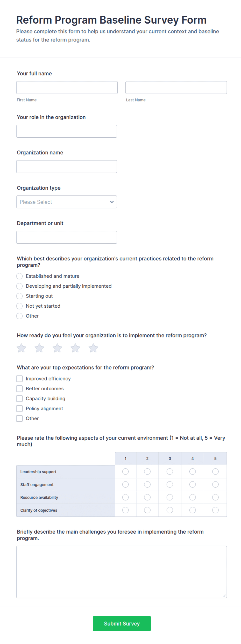Choose the fourth star rating
This screenshot has height=644, width=241.
tap(75, 348)
